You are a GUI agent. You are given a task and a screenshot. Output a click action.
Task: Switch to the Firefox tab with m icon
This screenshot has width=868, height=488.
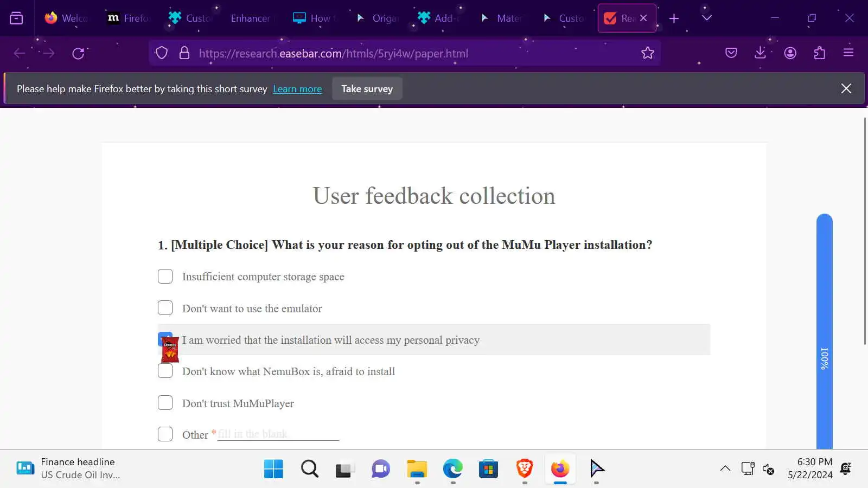129,18
